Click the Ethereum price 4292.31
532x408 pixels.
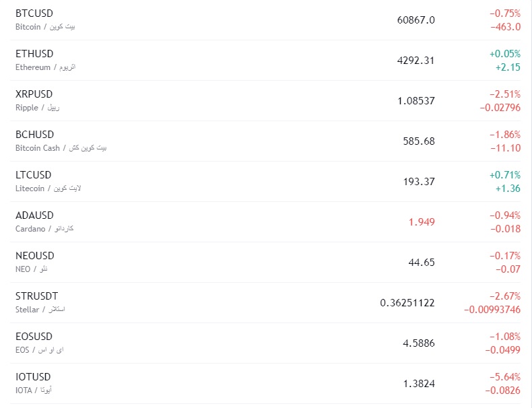click(x=415, y=61)
